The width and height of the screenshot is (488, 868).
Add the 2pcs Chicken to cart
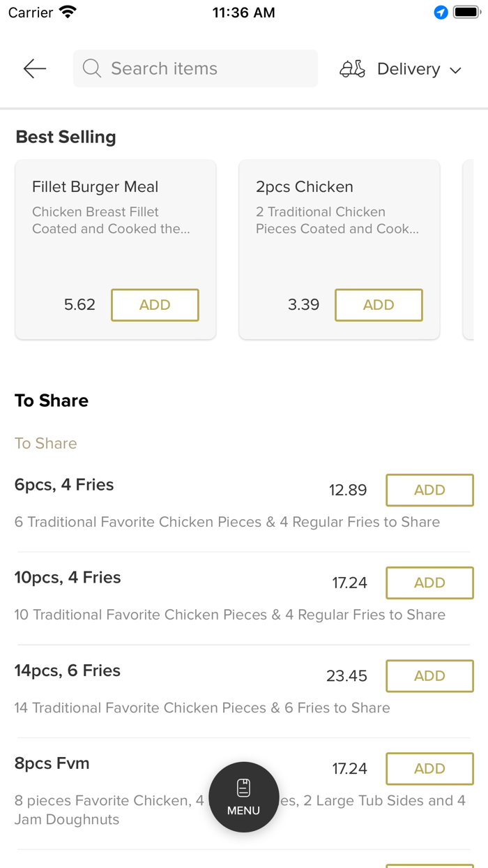pos(379,305)
